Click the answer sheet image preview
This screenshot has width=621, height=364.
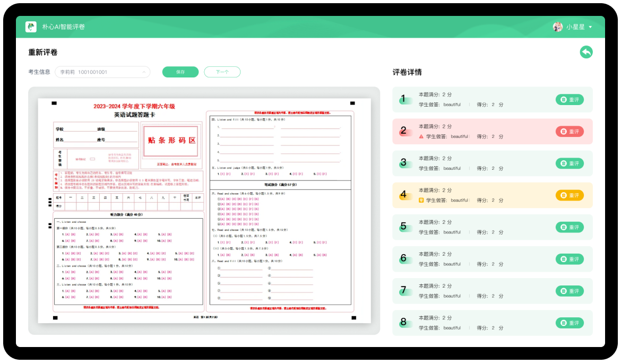pyautogui.click(x=204, y=211)
